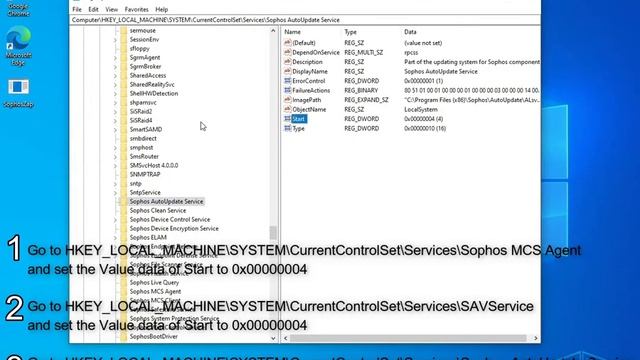The height and width of the screenshot is (360, 640).
Task: Click values pane horizontal scrollbar thumb
Action: point(408,338)
